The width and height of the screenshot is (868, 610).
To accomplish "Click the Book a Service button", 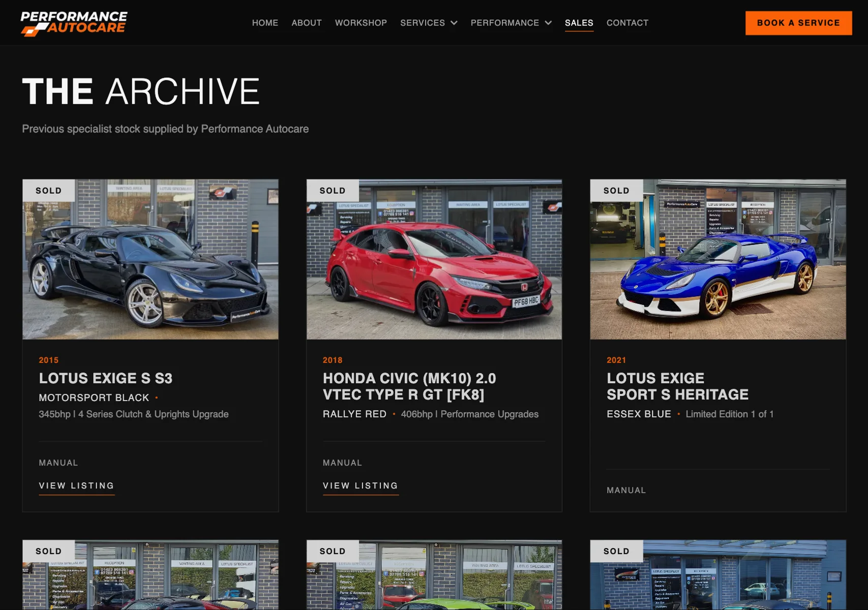I will pyautogui.click(x=798, y=23).
